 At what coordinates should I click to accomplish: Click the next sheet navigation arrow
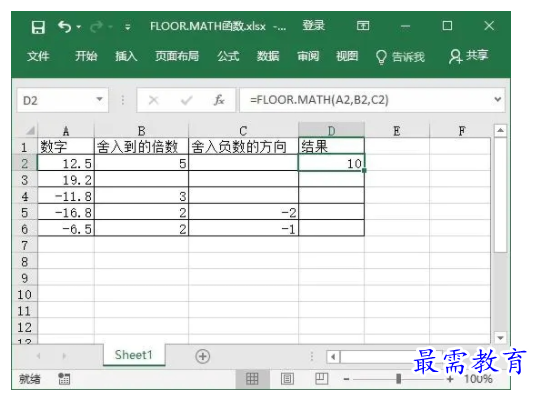pos(64,356)
